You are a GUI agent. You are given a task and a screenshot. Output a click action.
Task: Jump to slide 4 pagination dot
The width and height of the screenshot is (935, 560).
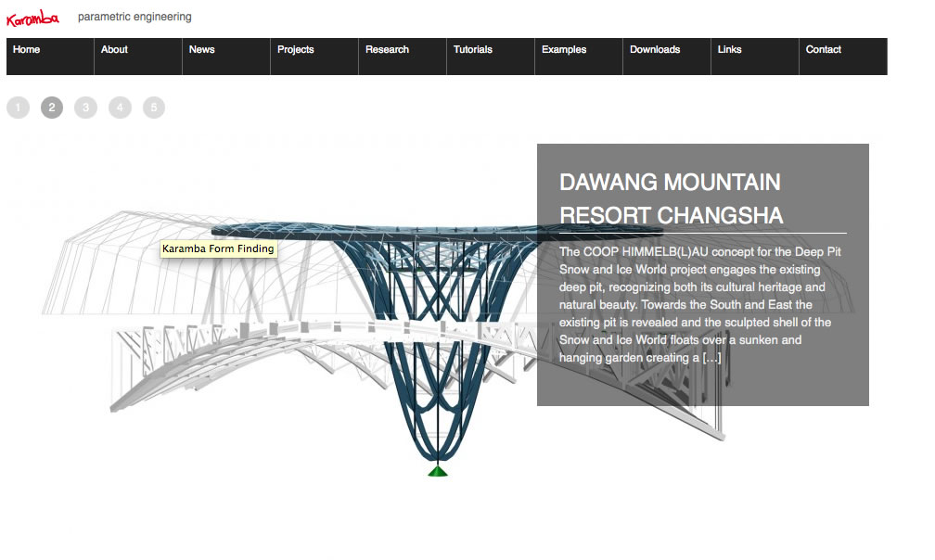coord(120,108)
